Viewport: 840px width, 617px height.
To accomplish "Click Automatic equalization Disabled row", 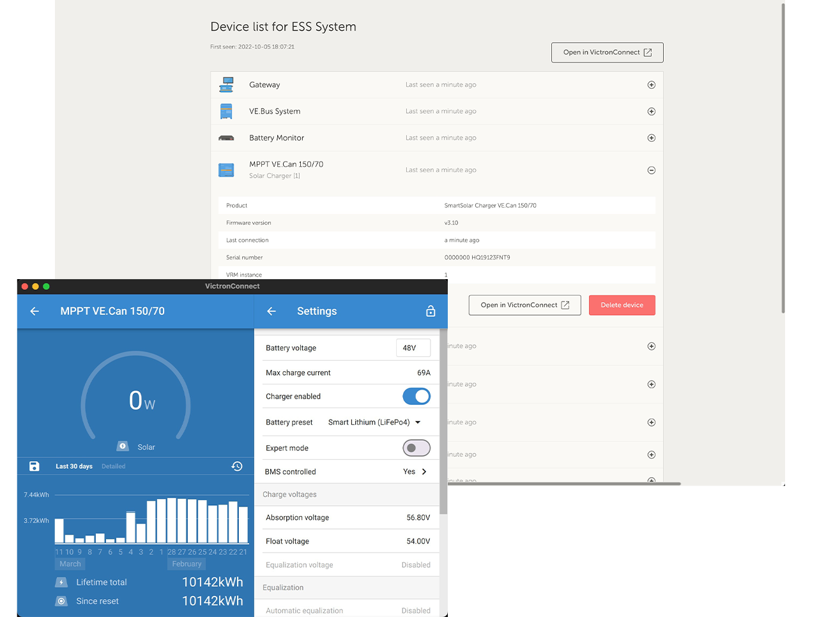I will coord(347,611).
